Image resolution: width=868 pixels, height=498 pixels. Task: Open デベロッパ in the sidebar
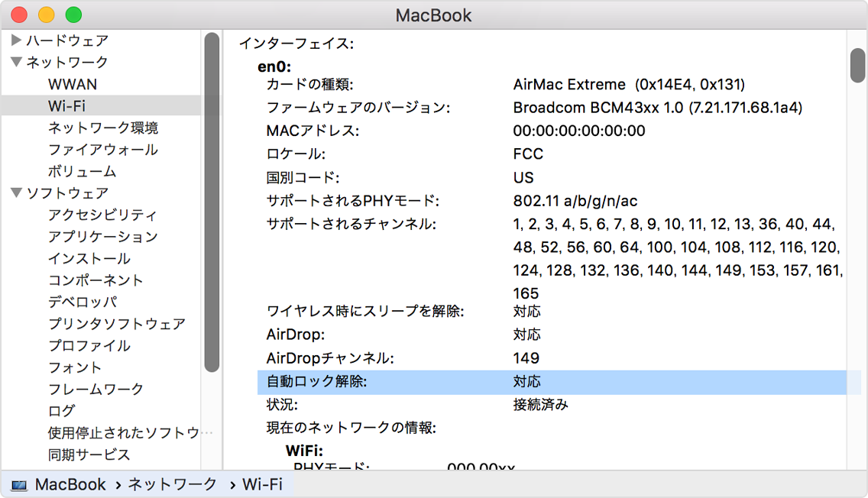click(x=83, y=302)
